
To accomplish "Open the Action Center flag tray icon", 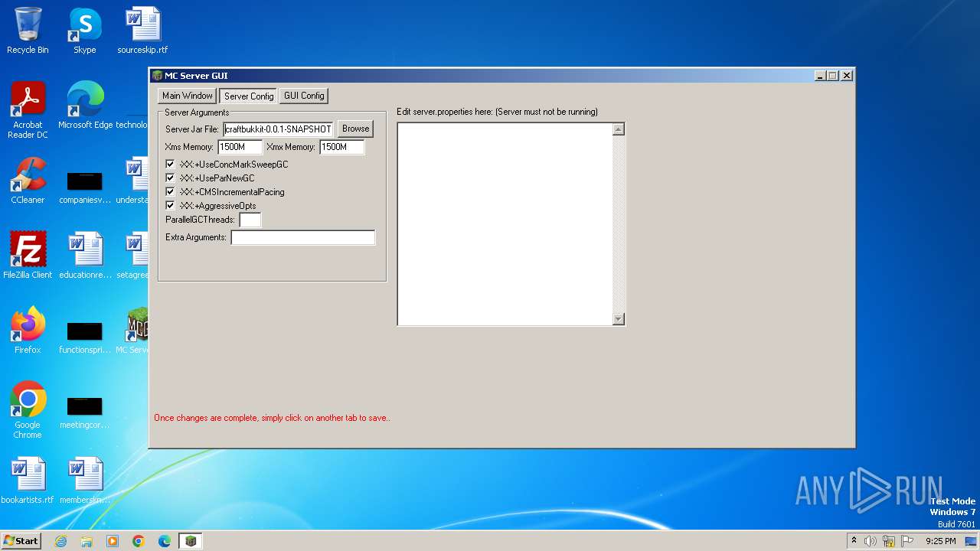I will click(907, 541).
